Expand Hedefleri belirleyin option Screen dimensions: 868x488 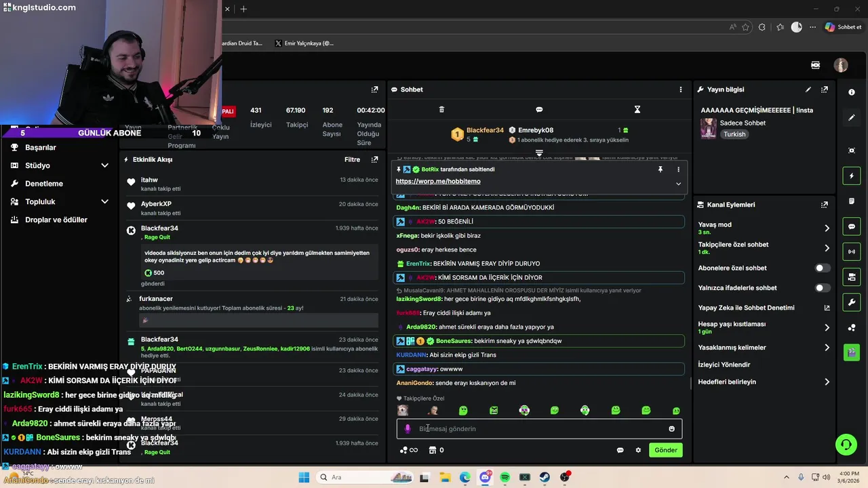[x=827, y=382]
